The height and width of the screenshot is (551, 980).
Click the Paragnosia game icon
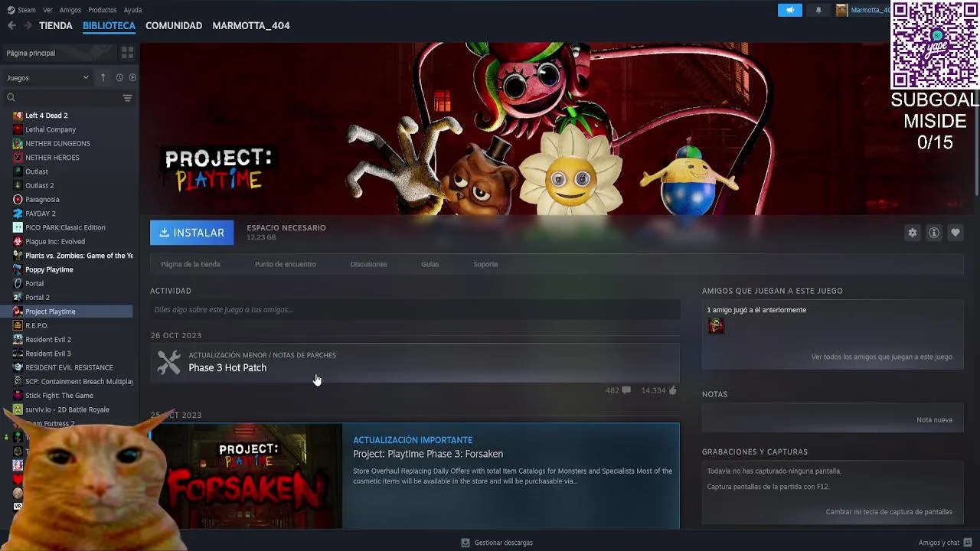[18, 200]
